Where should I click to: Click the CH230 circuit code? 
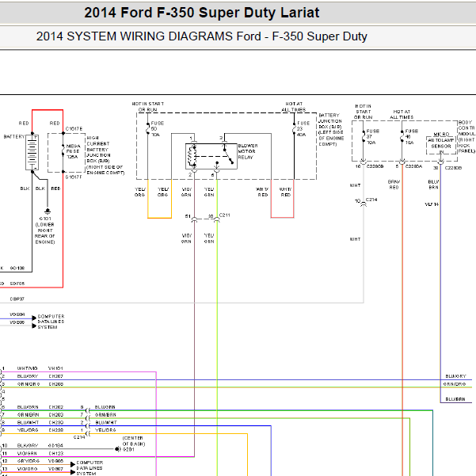[x=56, y=423]
